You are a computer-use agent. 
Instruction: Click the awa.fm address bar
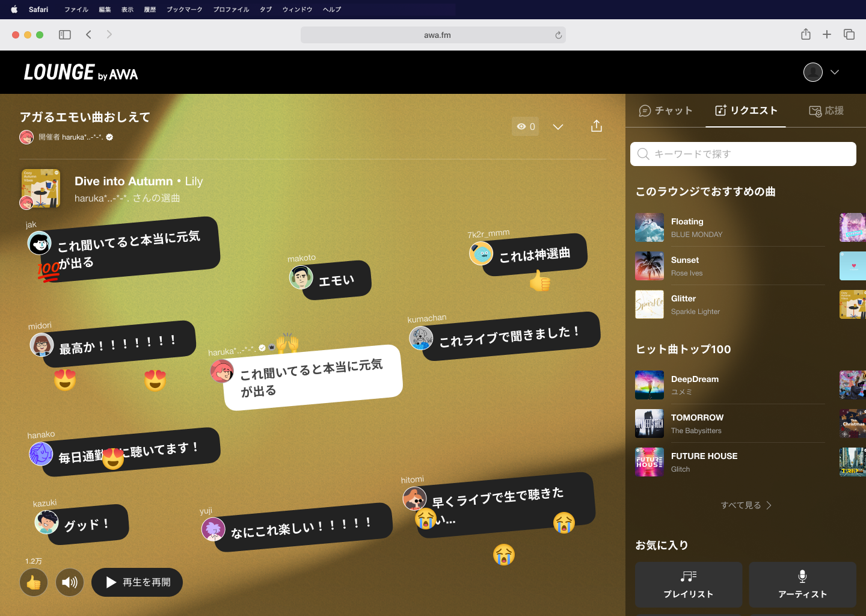[433, 35]
